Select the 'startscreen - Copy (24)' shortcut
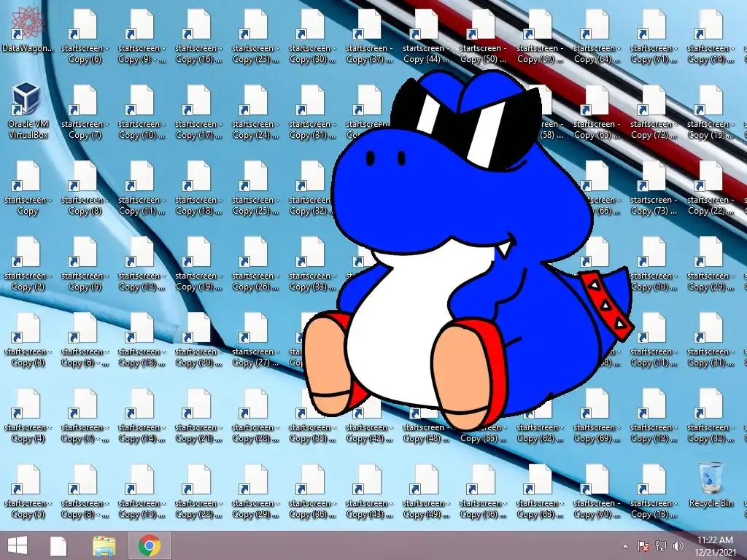The image size is (747, 560). (255, 113)
